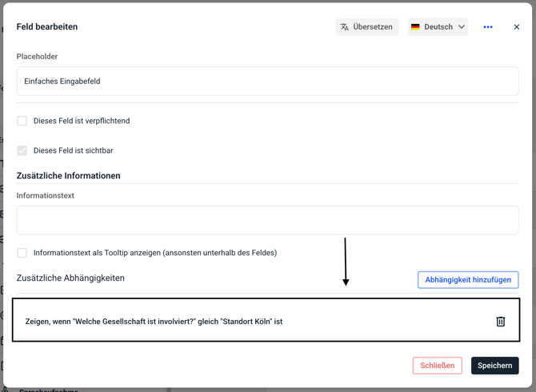
Task: Open the three-dot more options menu
Action: click(488, 27)
